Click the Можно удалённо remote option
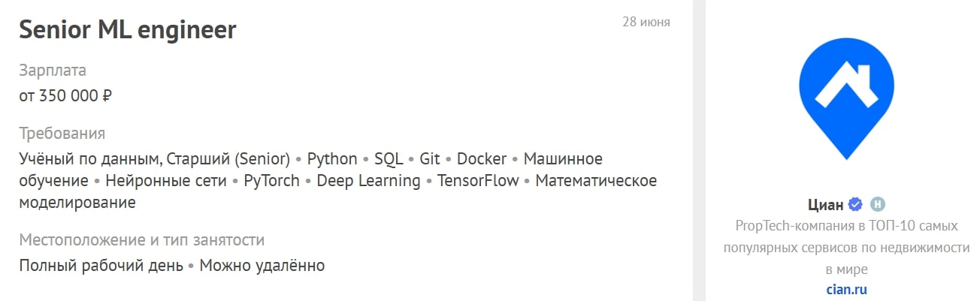This screenshot has width=980, height=301. (x=262, y=266)
